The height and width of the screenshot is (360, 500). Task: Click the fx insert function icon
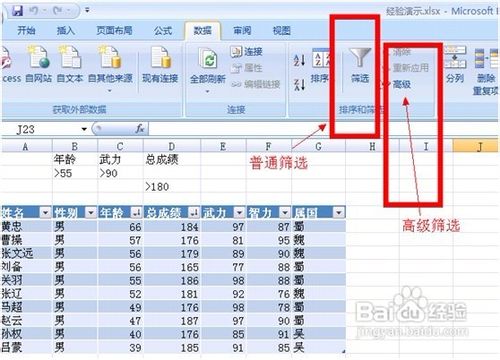[x=140, y=129]
